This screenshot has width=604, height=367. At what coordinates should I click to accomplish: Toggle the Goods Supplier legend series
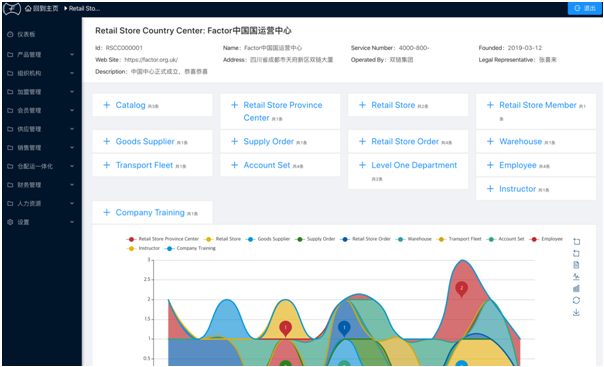268,239
